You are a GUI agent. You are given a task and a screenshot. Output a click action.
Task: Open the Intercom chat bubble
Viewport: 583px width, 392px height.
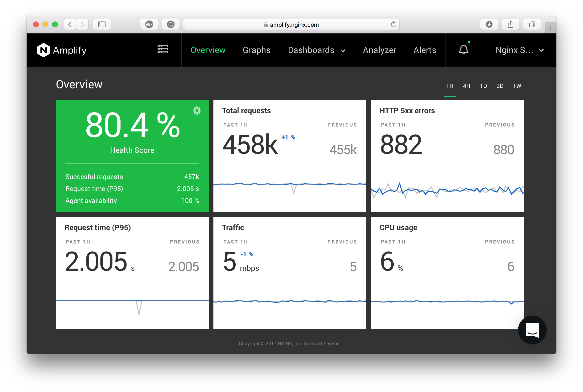tap(532, 329)
